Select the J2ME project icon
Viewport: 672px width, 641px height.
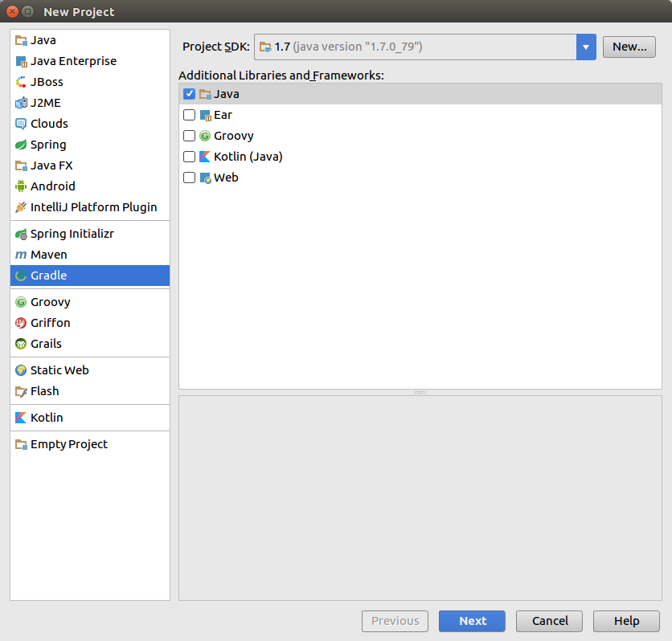(21, 103)
